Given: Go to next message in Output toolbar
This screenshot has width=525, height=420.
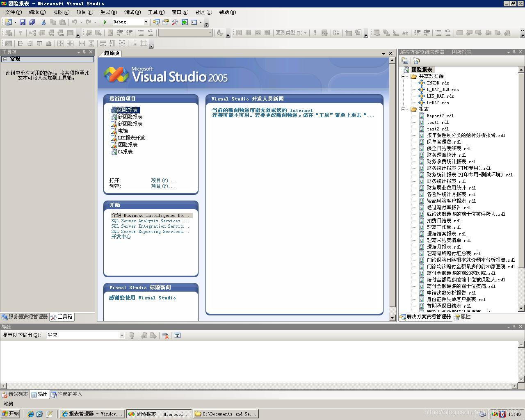Looking at the screenshot, I should coord(153,336).
